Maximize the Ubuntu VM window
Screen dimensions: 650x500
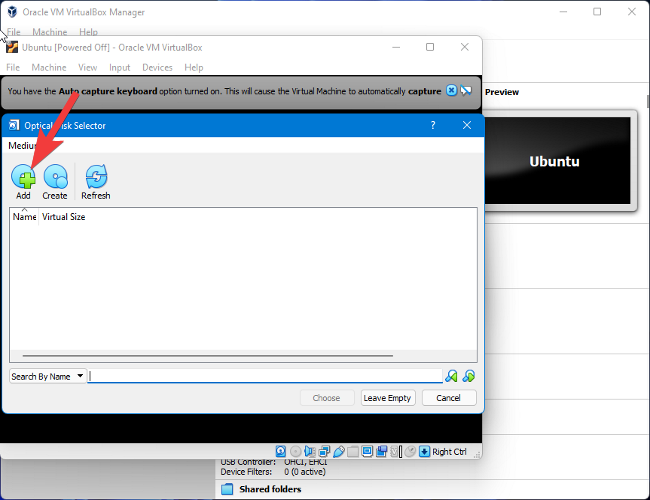coord(430,47)
